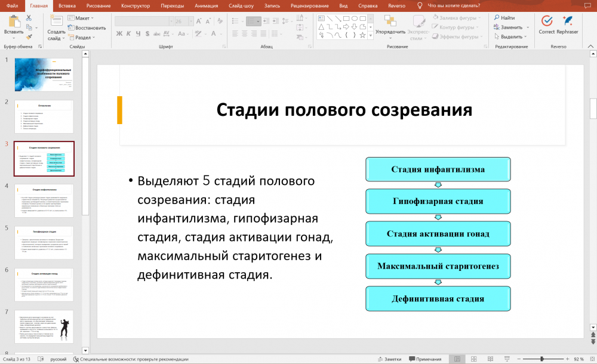Select the Format Painter brush icon
Screen dimensions: 597x364
point(29,37)
